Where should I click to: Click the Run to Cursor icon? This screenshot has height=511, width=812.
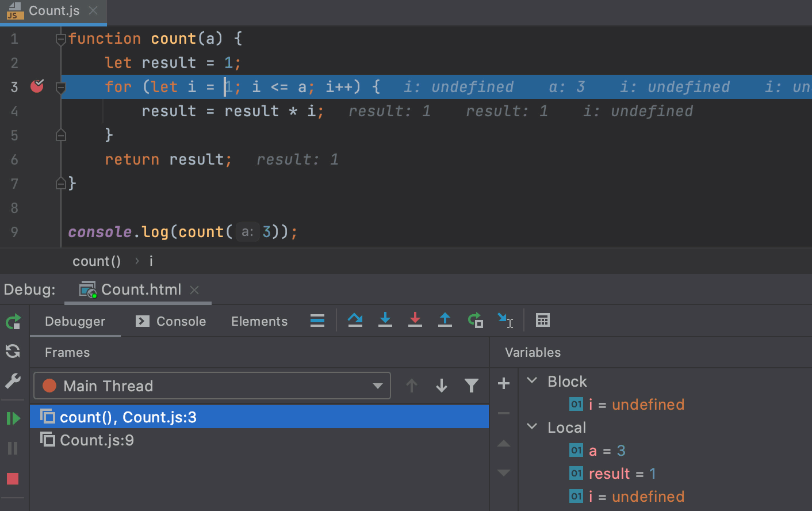point(505,320)
